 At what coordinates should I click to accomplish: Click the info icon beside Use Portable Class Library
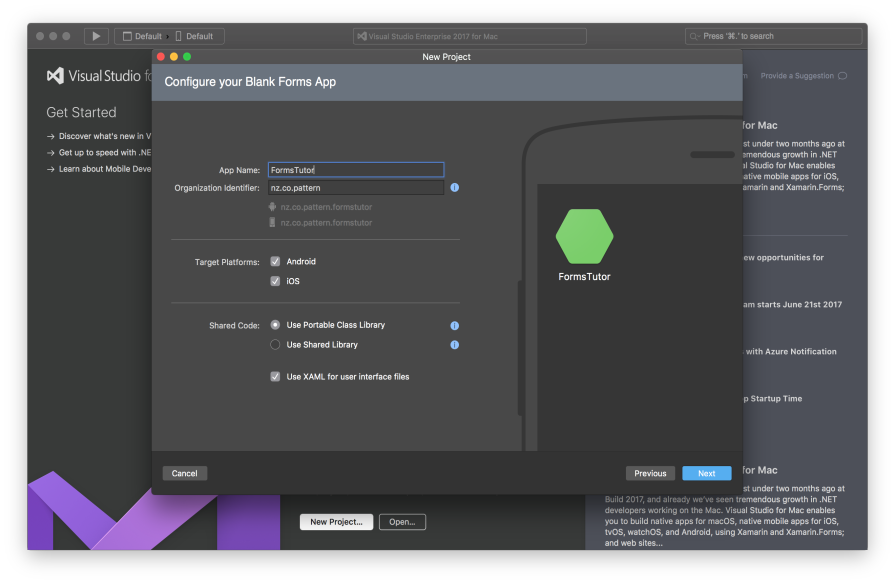pos(454,326)
